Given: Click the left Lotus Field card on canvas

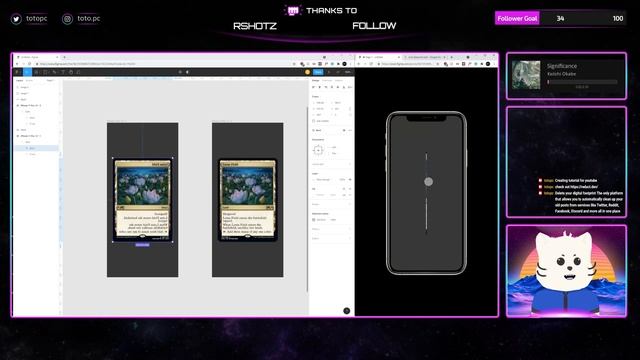Looking at the screenshot, I should (x=142, y=200).
